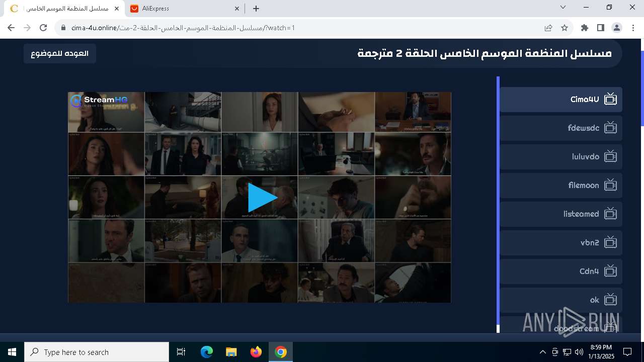Open the tab search dropdown arrow
The image size is (644, 362).
[563, 8]
